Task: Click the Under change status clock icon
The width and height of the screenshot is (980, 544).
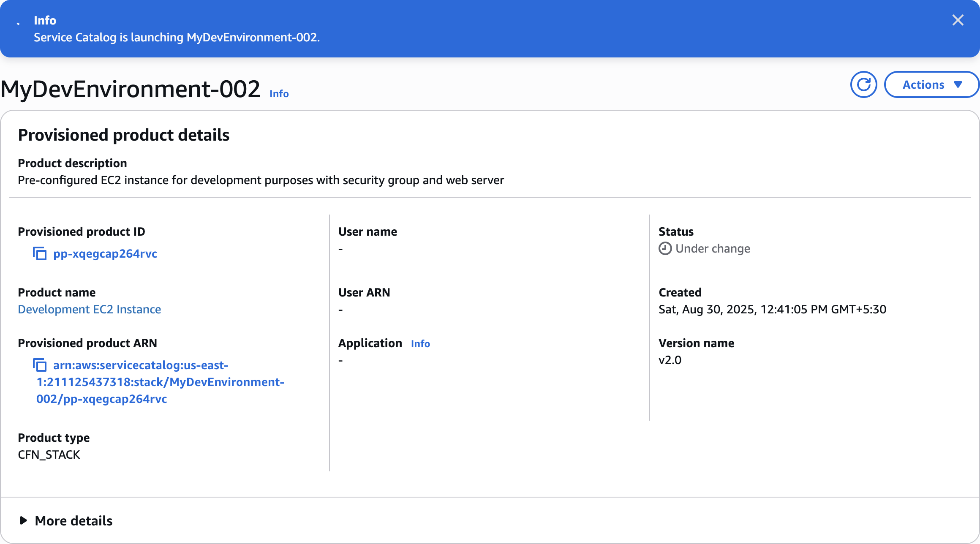Action: 665,249
